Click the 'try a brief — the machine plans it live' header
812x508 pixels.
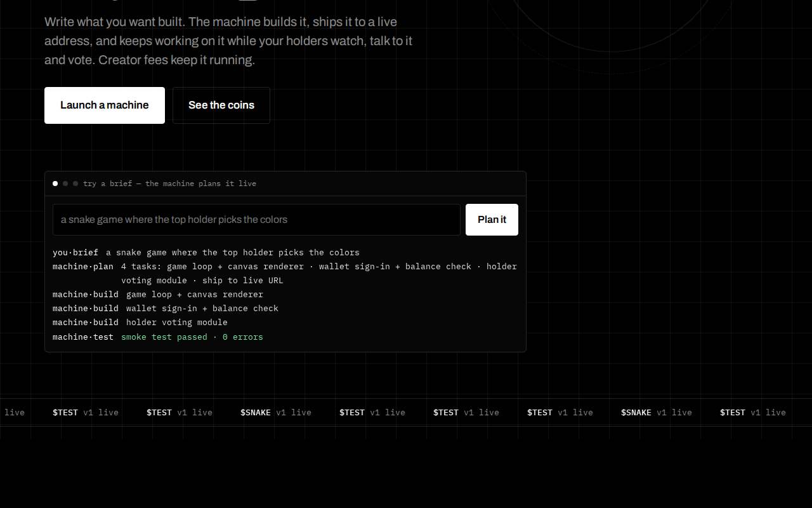click(169, 184)
